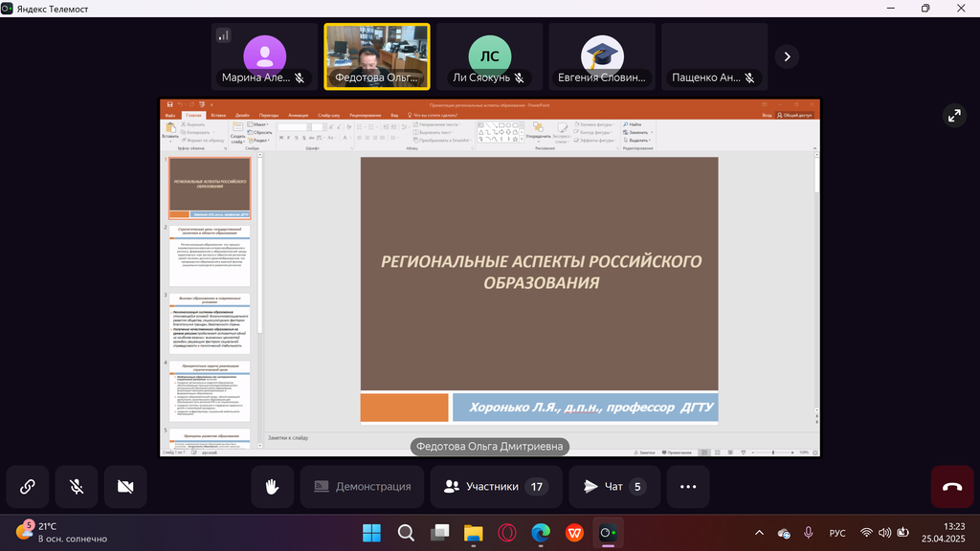Click the Ли Сяокунь participant tile

pyautogui.click(x=489, y=56)
